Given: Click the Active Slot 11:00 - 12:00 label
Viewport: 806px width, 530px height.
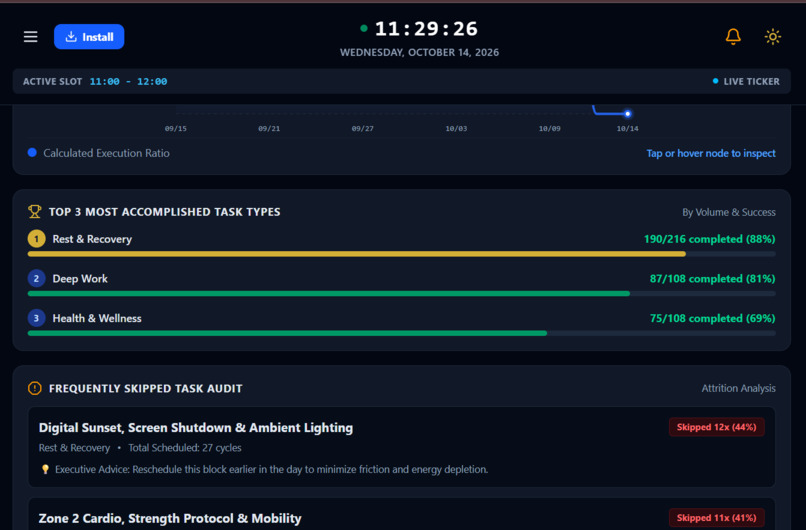Looking at the screenshot, I should [x=95, y=81].
